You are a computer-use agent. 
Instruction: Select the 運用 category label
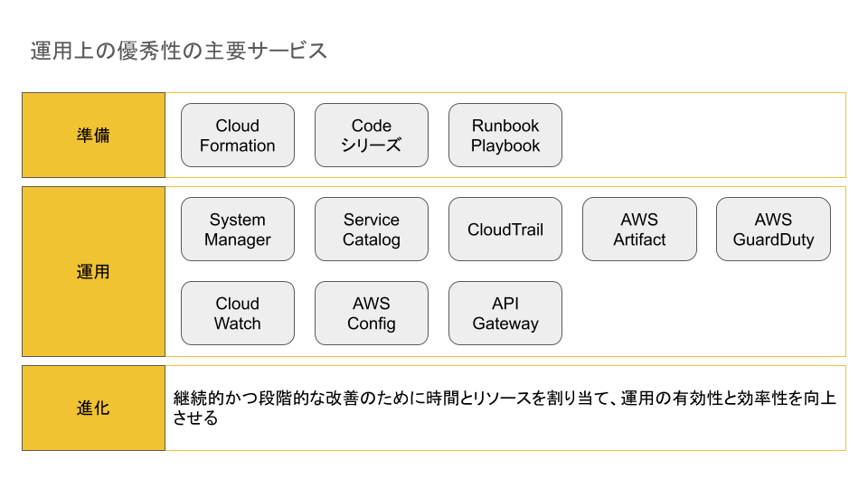coord(93,272)
